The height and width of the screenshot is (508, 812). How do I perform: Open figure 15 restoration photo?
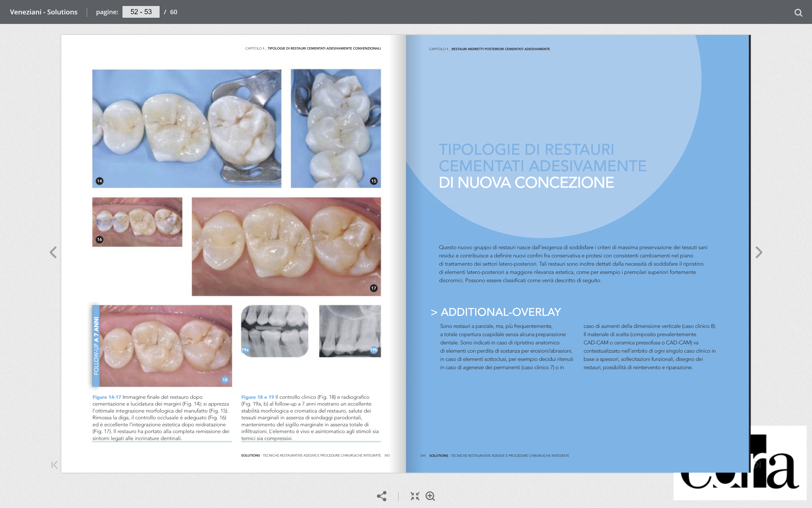(x=336, y=129)
